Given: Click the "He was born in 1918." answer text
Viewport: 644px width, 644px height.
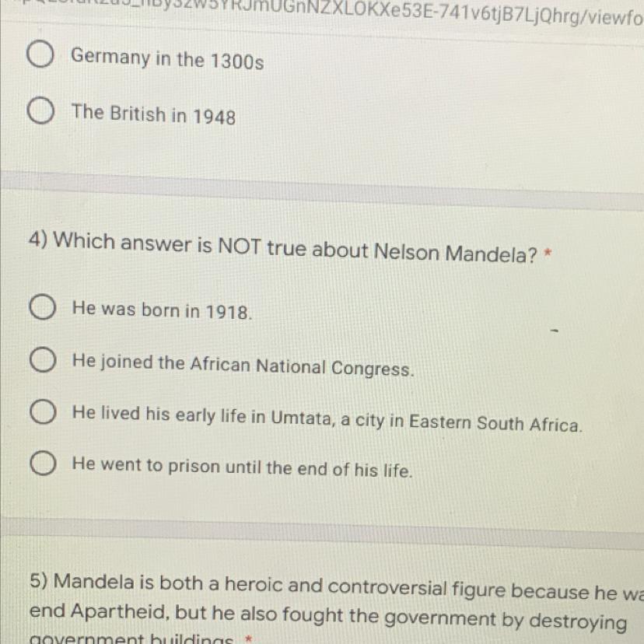Looking at the screenshot, I should tap(163, 310).
